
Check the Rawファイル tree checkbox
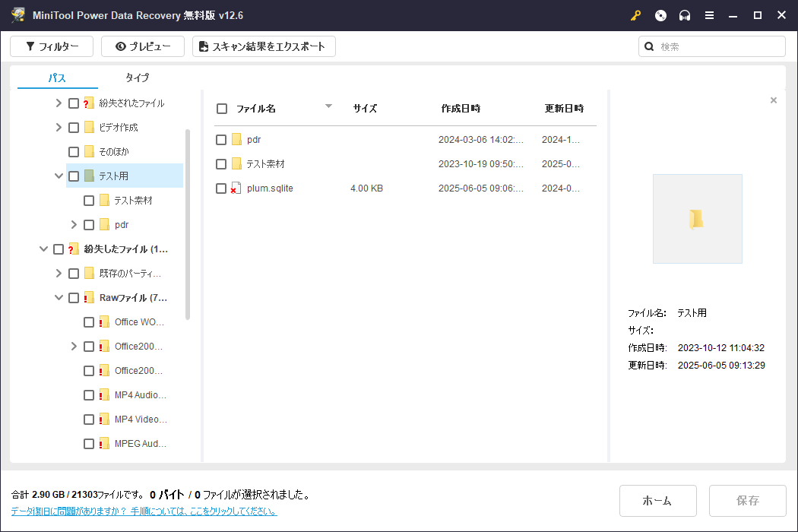point(74,298)
